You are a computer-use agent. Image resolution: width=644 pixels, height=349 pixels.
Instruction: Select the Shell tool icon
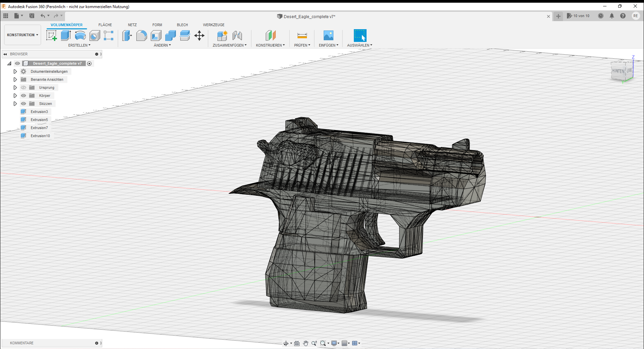click(156, 36)
